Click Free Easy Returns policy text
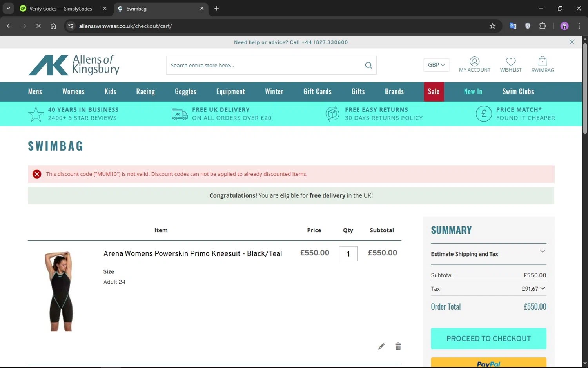The width and height of the screenshot is (588, 368). pos(384,114)
